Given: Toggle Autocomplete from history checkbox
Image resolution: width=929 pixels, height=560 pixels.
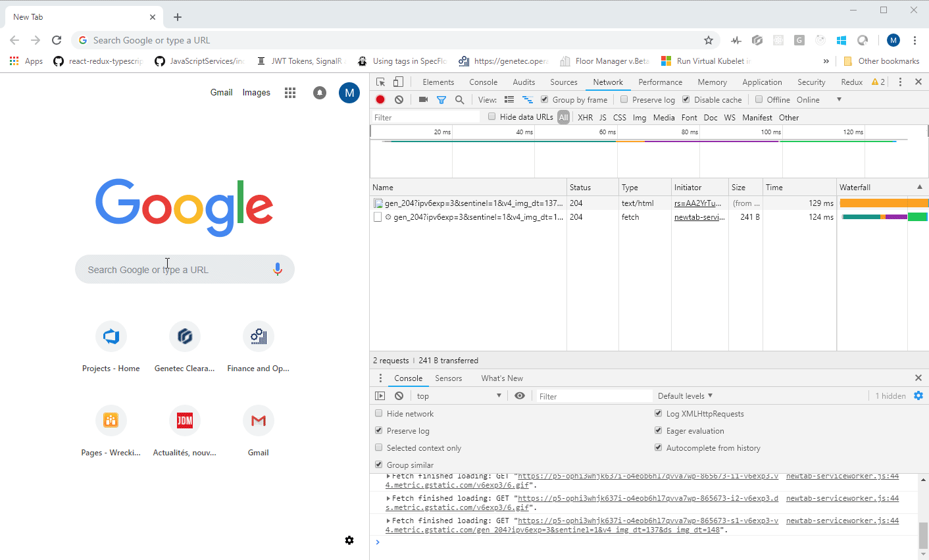Looking at the screenshot, I should (x=658, y=447).
